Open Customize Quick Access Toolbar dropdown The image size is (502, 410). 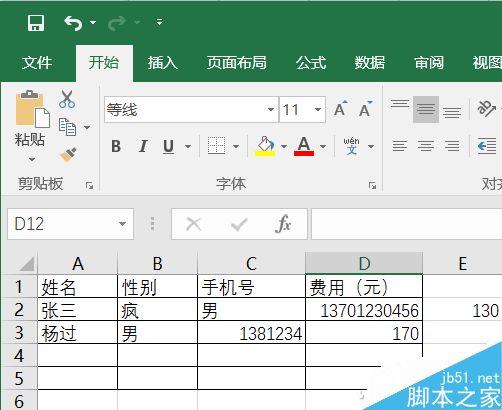click(x=159, y=22)
